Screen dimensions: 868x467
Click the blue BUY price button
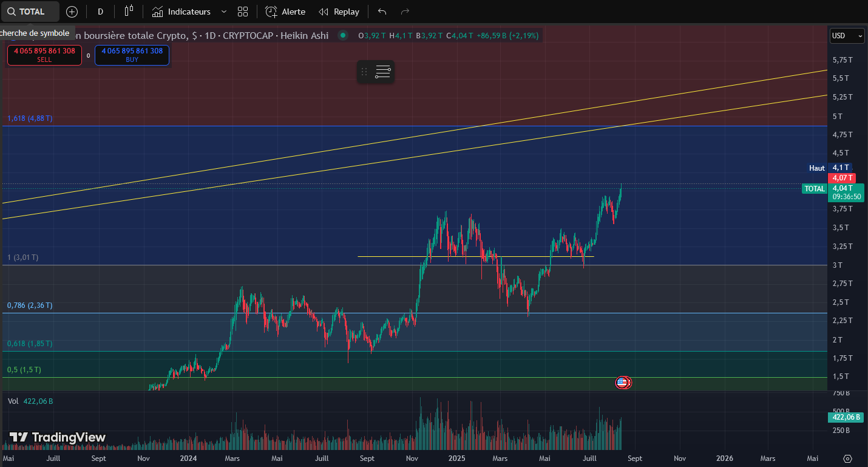click(132, 55)
